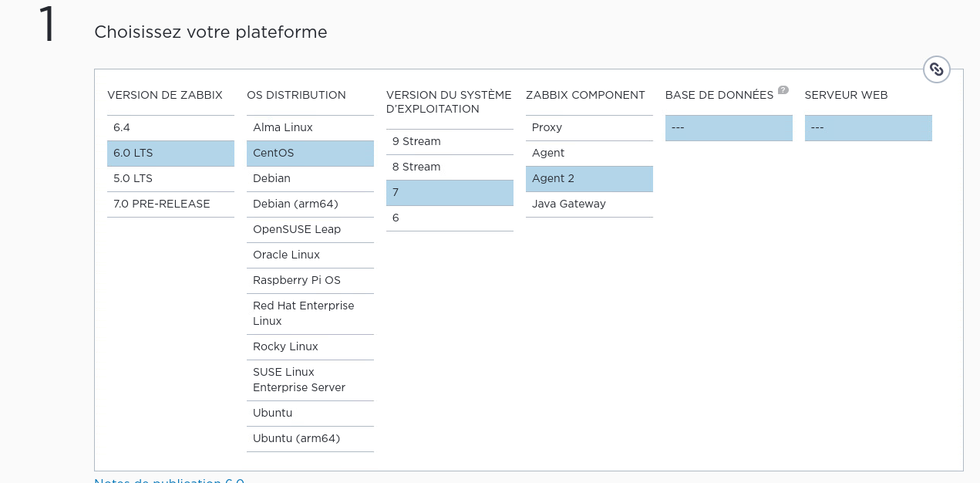This screenshot has width=980, height=483.
Task: Click the help icon beside Base de données
Action: point(783,90)
